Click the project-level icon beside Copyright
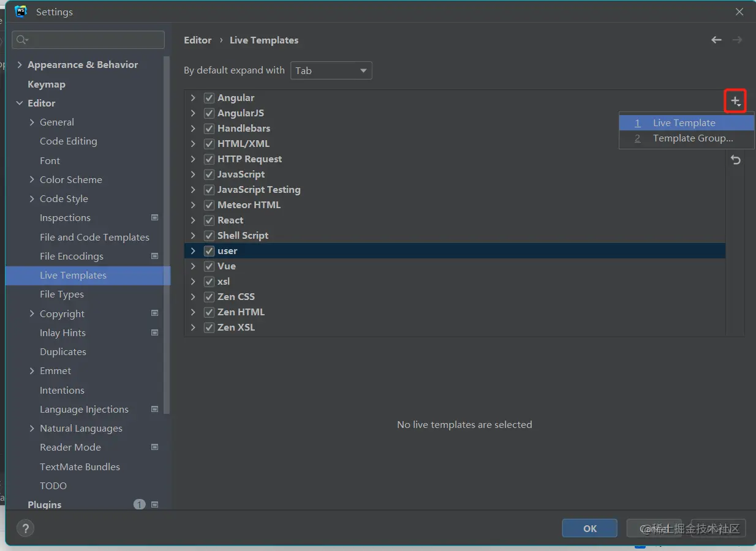Image resolution: width=756 pixels, height=551 pixels. tap(154, 313)
